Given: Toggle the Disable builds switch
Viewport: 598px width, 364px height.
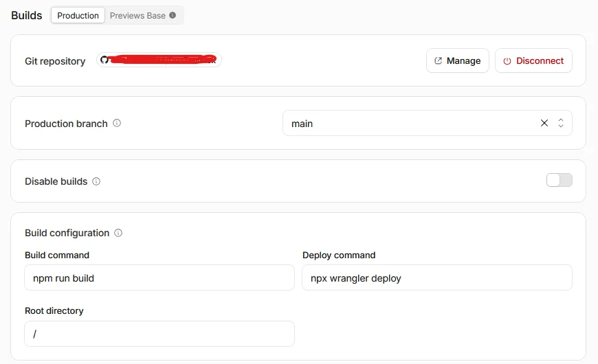Looking at the screenshot, I should point(559,180).
